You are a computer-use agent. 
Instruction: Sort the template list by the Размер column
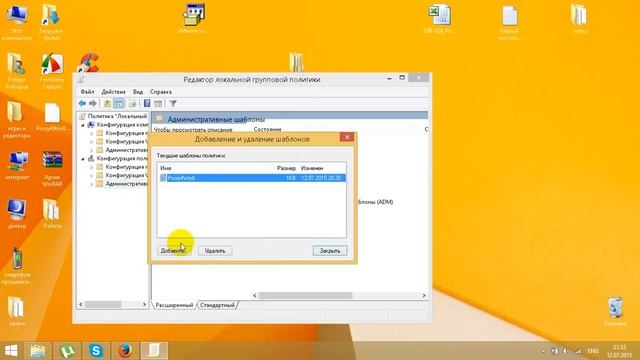(286, 168)
